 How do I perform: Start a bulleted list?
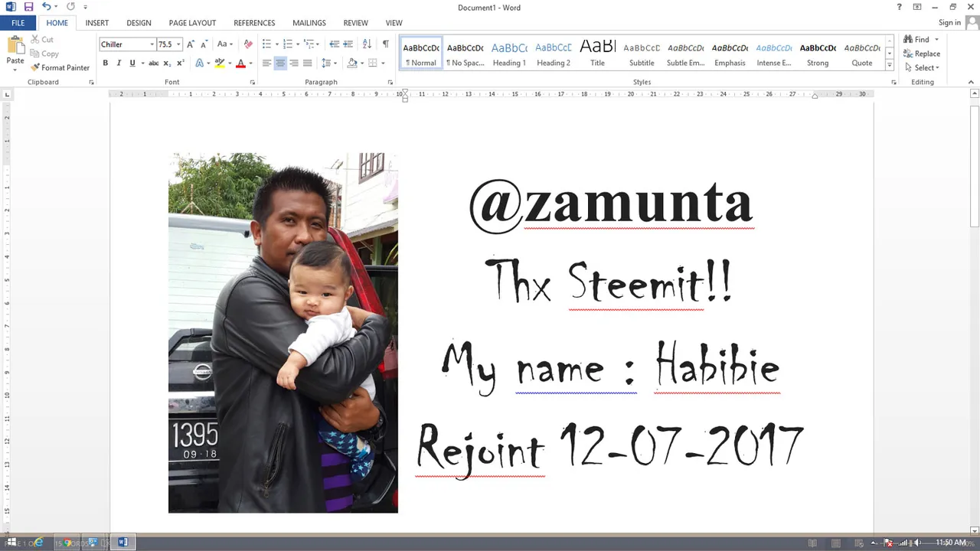click(266, 44)
